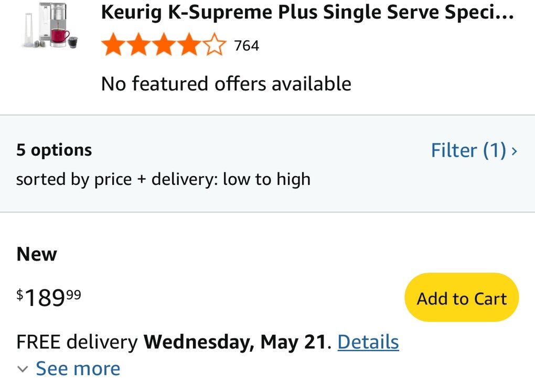Click the chevron beside Filter (1)
Viewport: 535px width, 392px height.
click(x=514, y=151)
